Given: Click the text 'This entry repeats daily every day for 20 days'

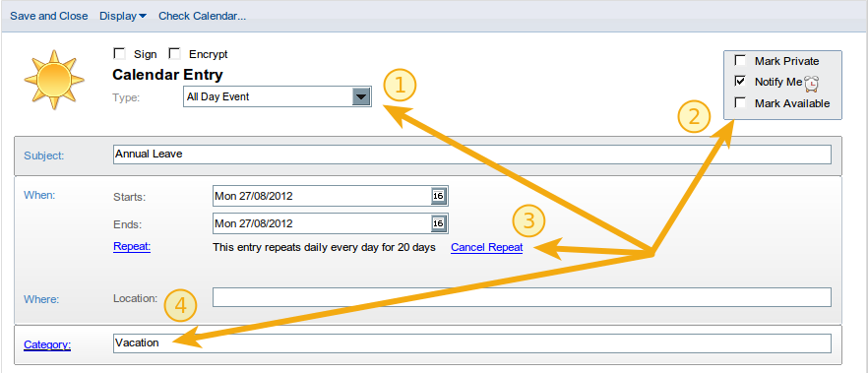Looking at the screenshot, I should [x=324, y=247].
